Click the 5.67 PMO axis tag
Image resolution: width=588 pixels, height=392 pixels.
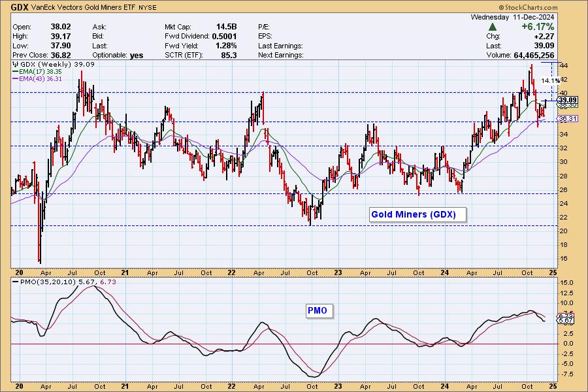click(x=566, y=321)
